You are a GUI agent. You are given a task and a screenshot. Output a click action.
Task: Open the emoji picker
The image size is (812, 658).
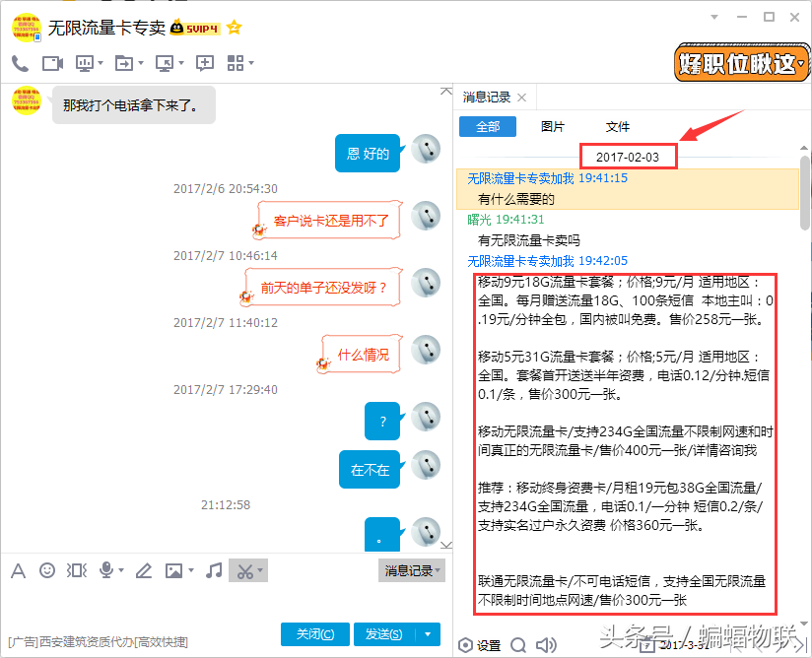(x=47, y=569)
